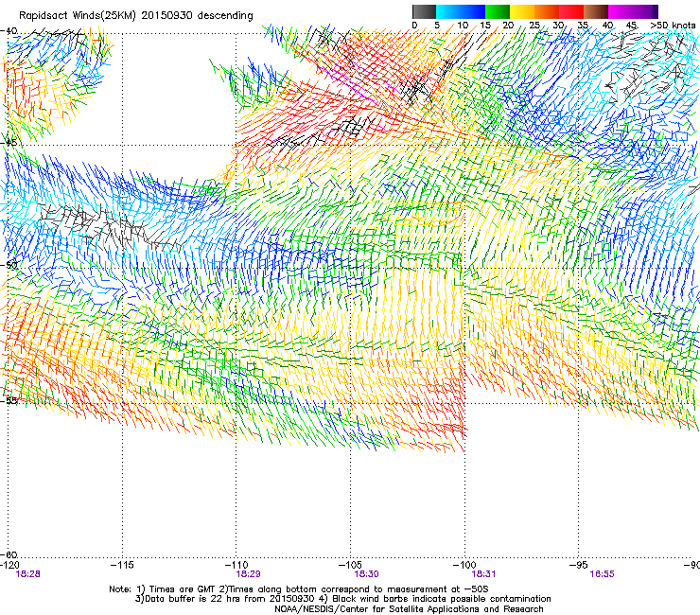The image size is (700, 615).
Task: Click the -55 latitude axis label
Action: [9, 400]
